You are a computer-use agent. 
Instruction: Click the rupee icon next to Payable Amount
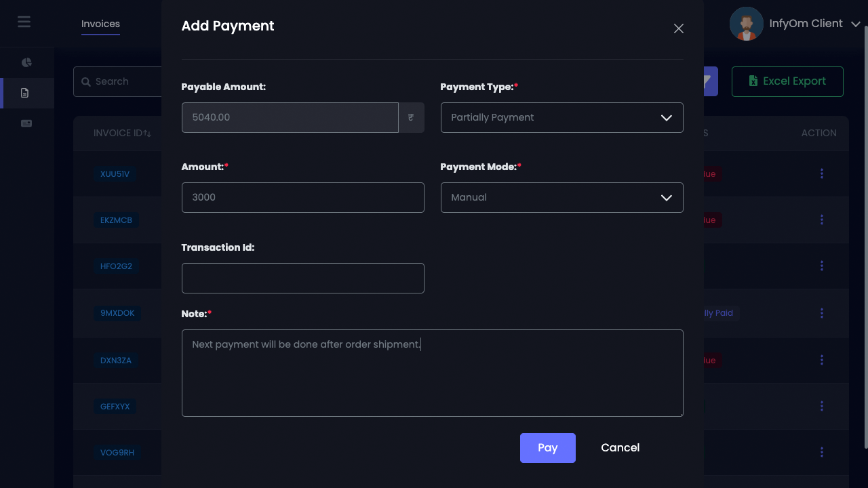(411, 117)
